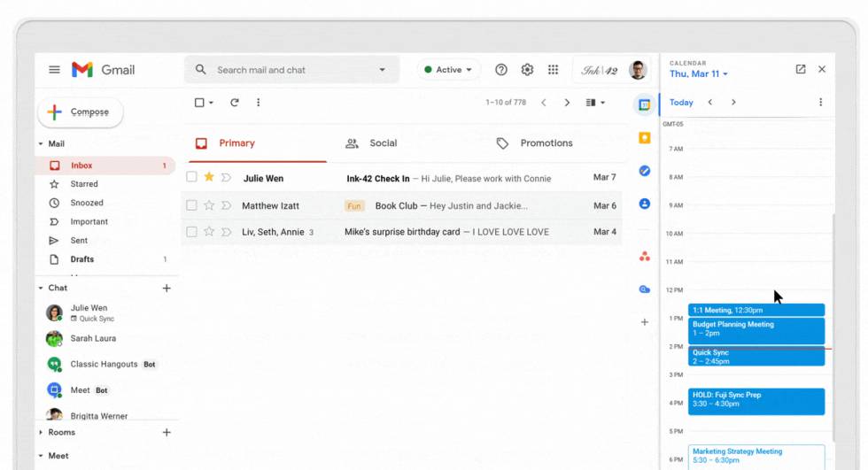Image resolution: width=868 pixels, height=470 pixels.
Task: Expand the Rooms section
Action: pyautogui.click(x=41, y=433)
